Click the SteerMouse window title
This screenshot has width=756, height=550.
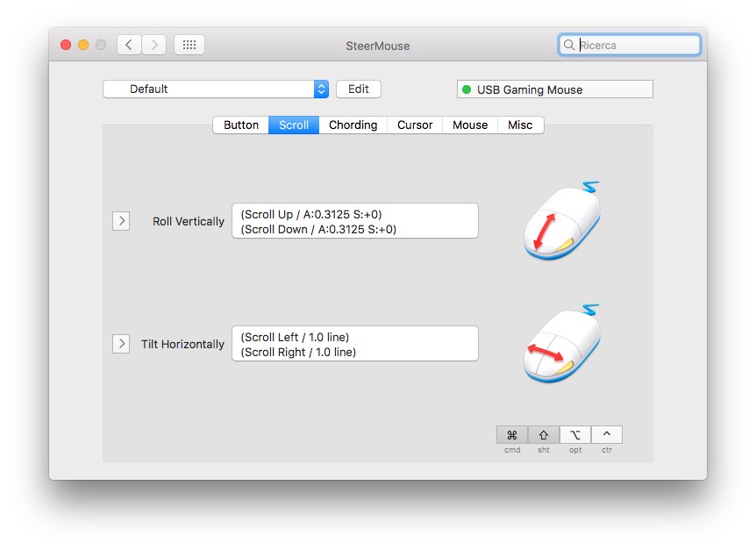377,46
